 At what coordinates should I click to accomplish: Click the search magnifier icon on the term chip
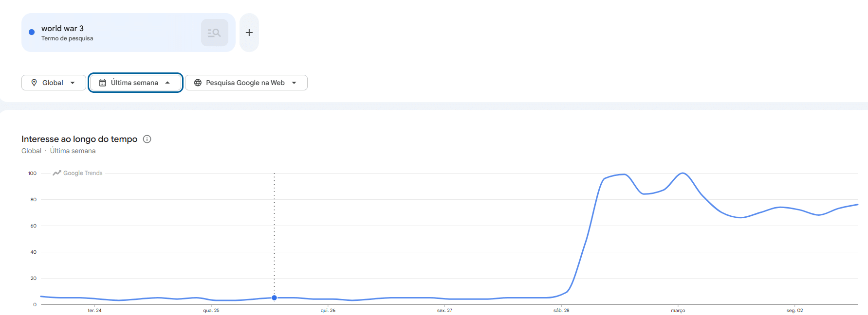pyautogui.click(x=214, y=32)
